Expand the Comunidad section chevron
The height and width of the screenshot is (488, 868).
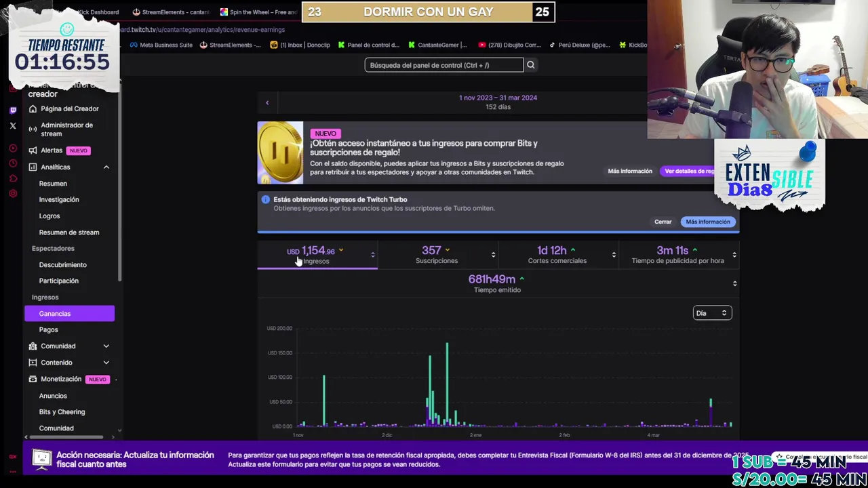(x=106, y=346)
